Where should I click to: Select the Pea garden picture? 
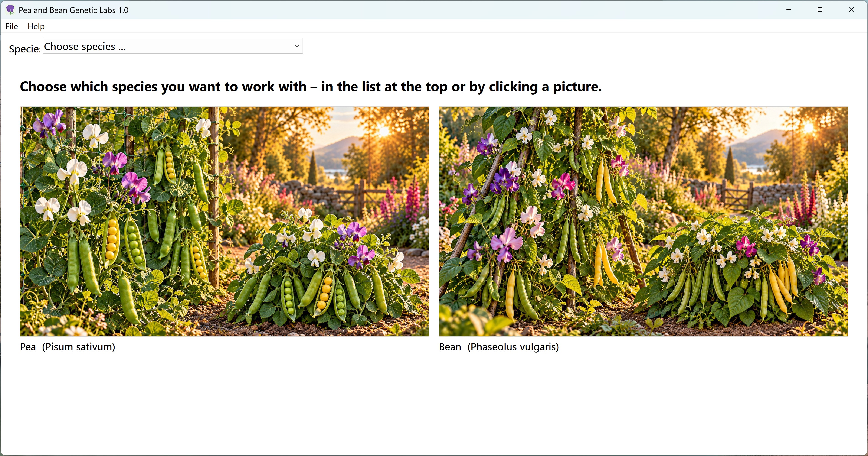click(x=224, y=222)
